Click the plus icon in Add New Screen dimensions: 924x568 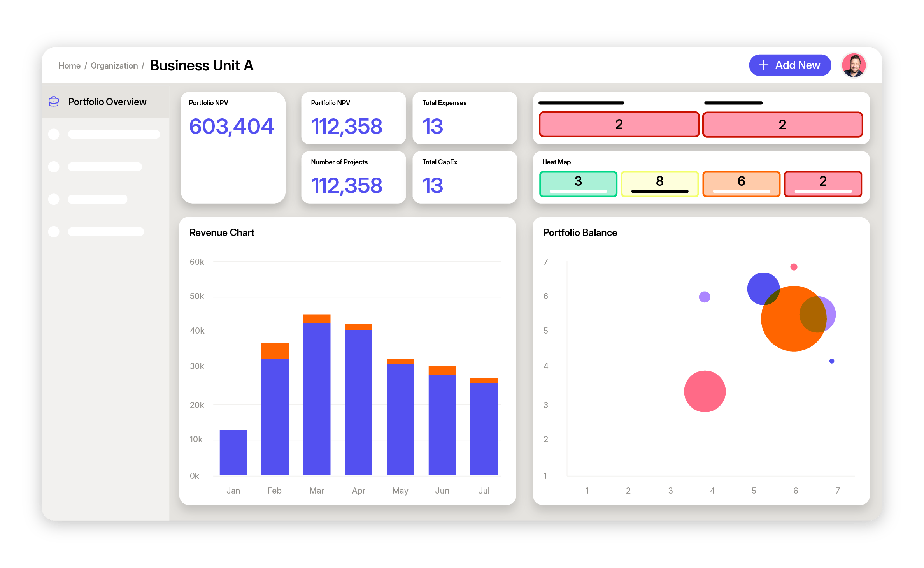tap(763, 65)
